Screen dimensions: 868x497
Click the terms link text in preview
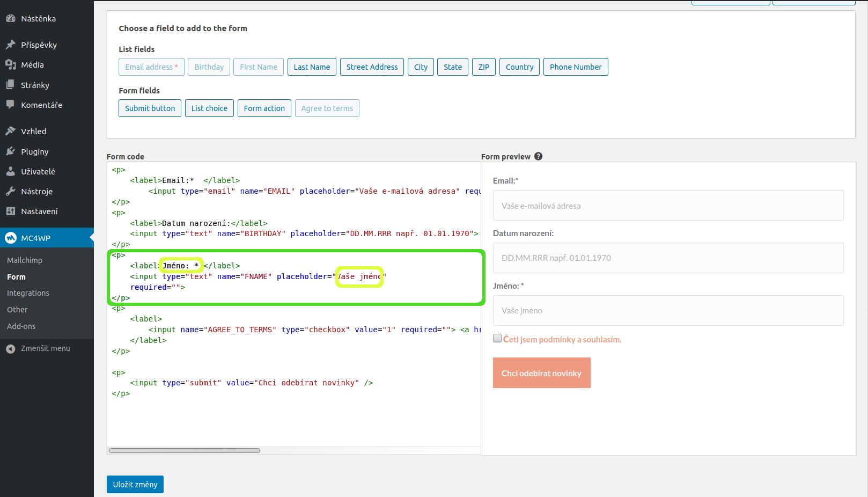click(x=562, y=340)
